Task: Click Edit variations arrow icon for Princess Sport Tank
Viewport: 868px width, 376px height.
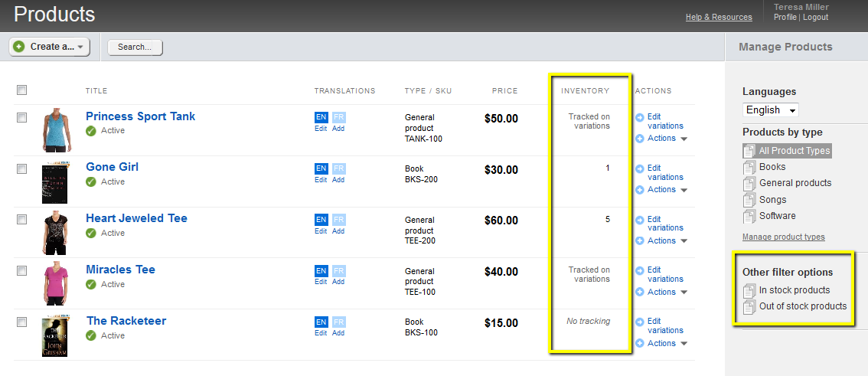Action: (x=640, y=117)
